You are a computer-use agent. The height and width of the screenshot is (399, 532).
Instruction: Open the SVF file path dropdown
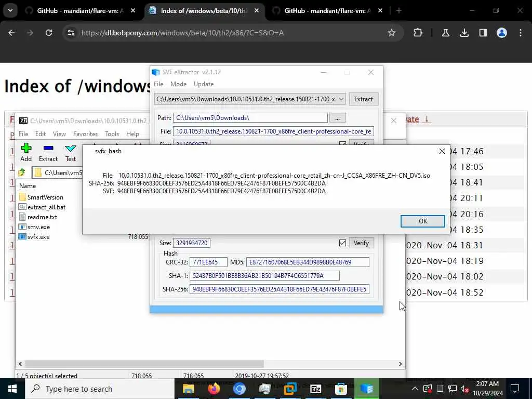pos(341,99)
